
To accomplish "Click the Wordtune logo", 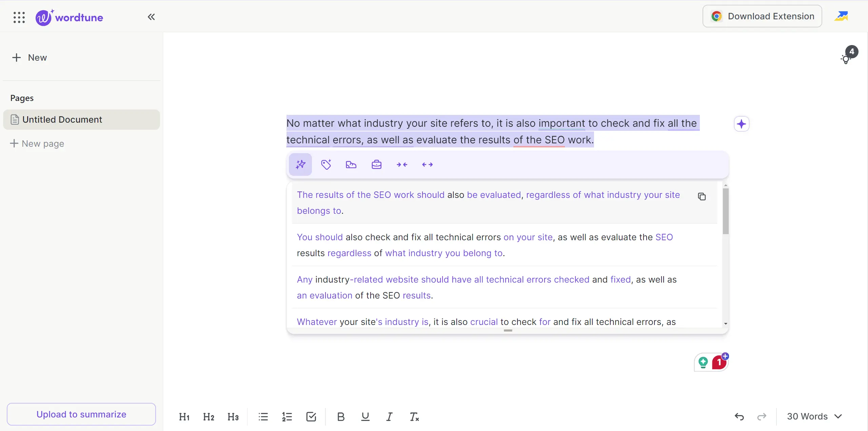I will 69,17.
